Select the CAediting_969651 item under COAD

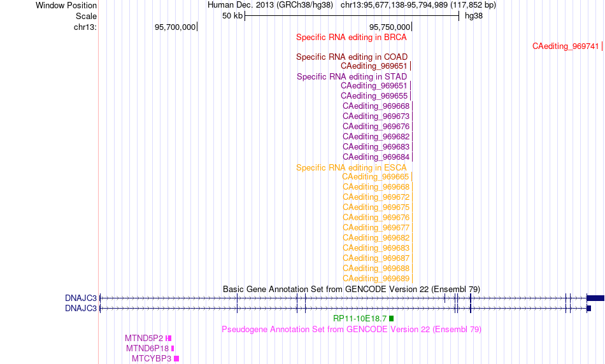click(374, 66)
